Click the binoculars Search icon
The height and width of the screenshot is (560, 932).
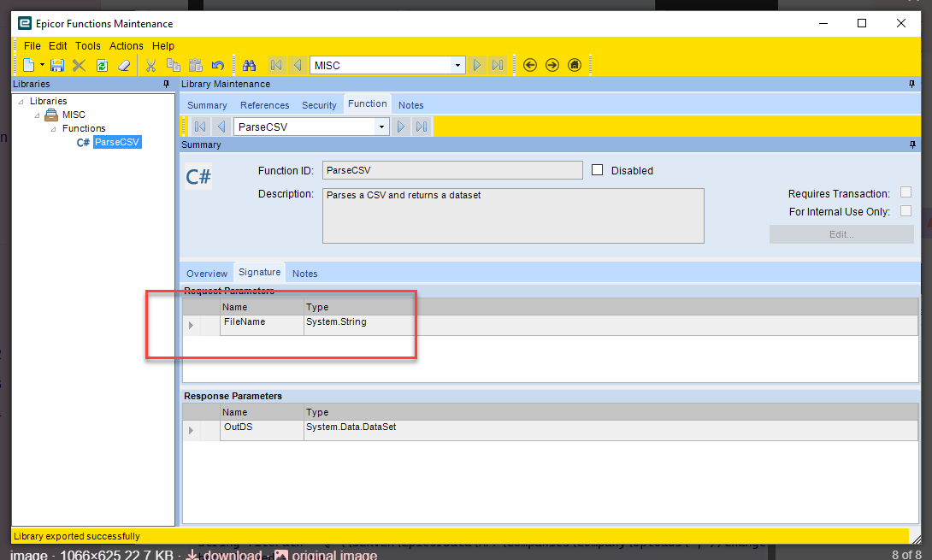point(249,65)
